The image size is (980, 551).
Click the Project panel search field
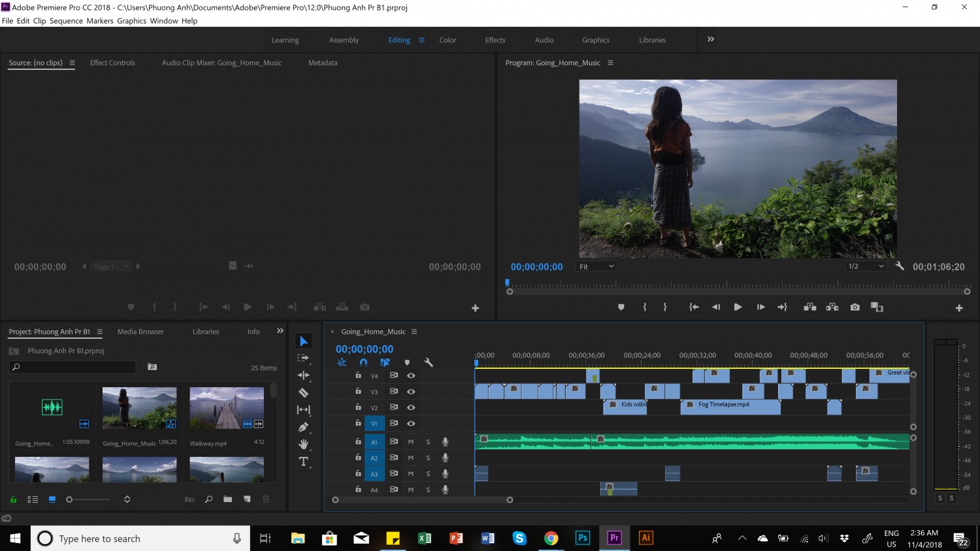pyautogui.click(x=73, y=367)
